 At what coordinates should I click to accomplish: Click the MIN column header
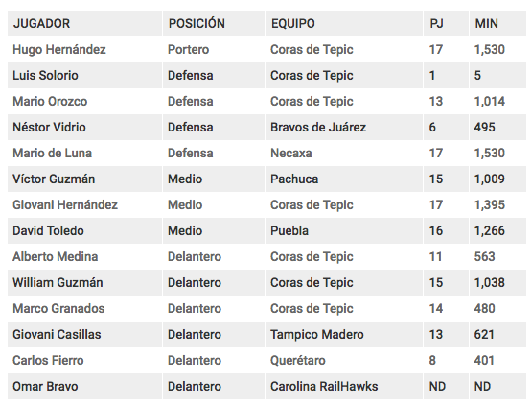487,23
